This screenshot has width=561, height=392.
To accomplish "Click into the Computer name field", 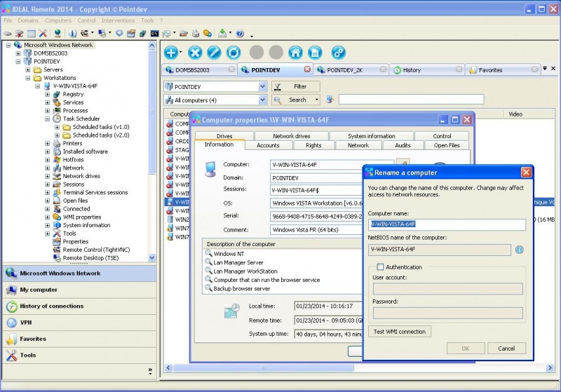I will pos(447,224).
